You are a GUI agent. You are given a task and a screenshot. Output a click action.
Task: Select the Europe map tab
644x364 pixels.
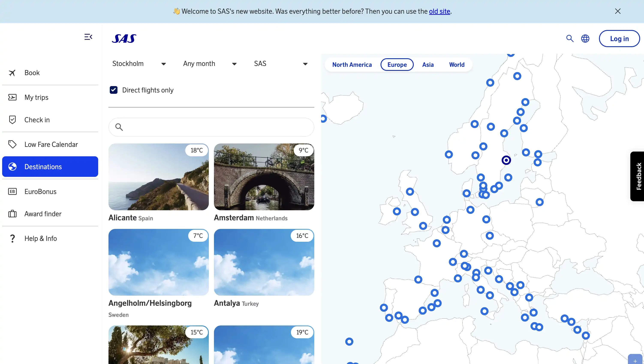pos(397,65)
